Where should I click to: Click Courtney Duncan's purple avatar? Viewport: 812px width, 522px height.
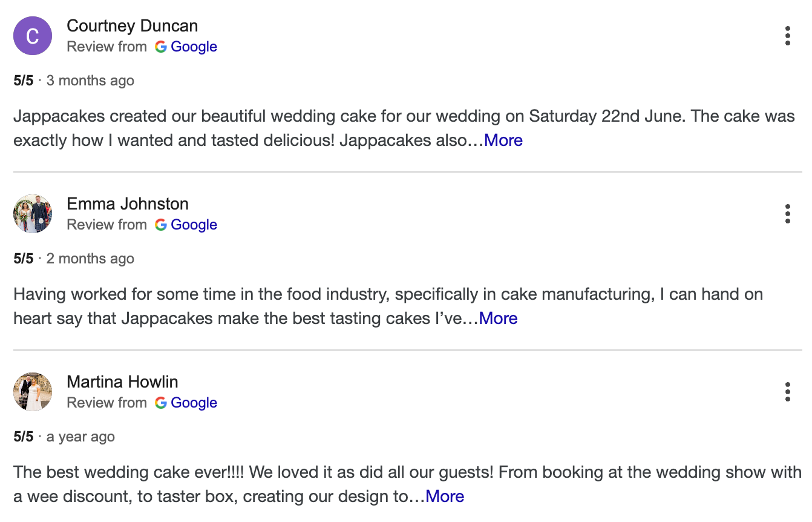[x=32, y=36]
